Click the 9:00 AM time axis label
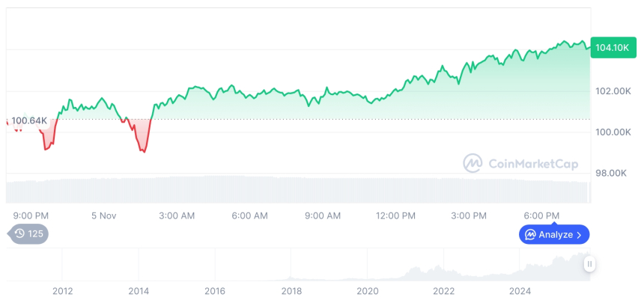644x300 pixels. [x=323, y=215]
